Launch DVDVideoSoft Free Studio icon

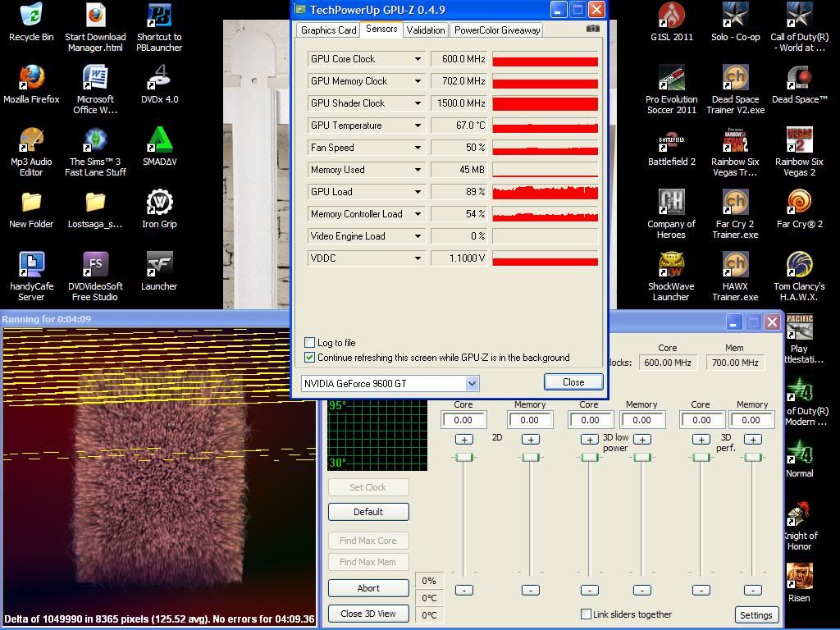(95, 276)
